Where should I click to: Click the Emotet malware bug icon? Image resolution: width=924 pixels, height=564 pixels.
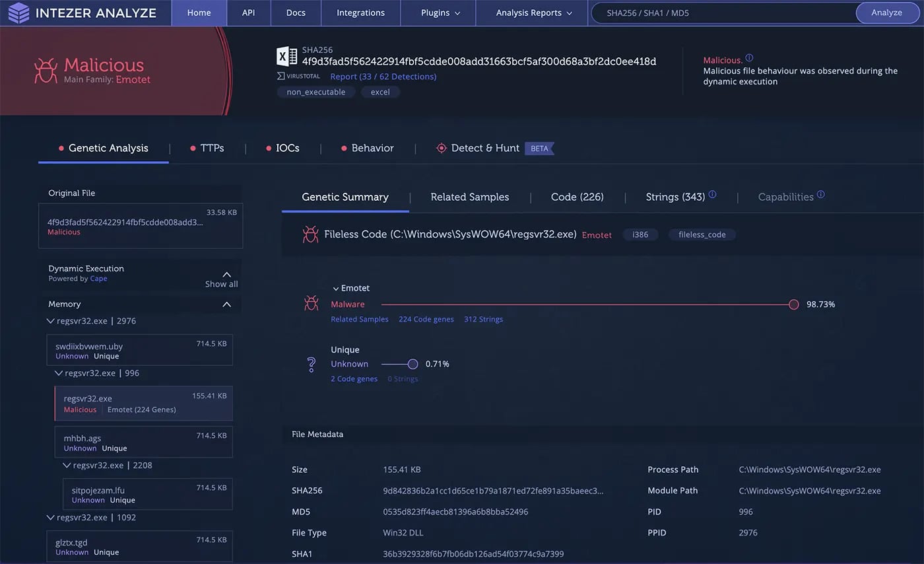pos(311,303)
